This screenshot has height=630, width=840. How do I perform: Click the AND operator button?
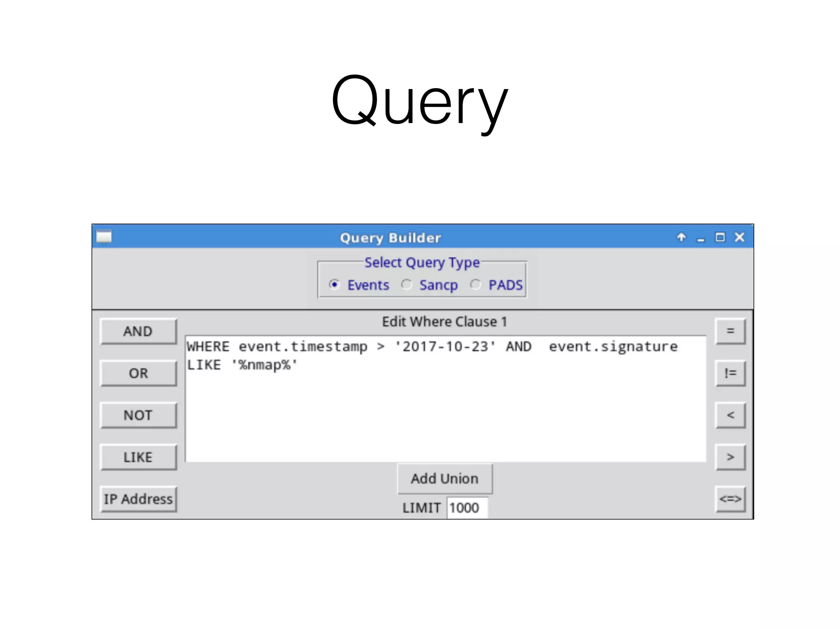pos(139,331)
